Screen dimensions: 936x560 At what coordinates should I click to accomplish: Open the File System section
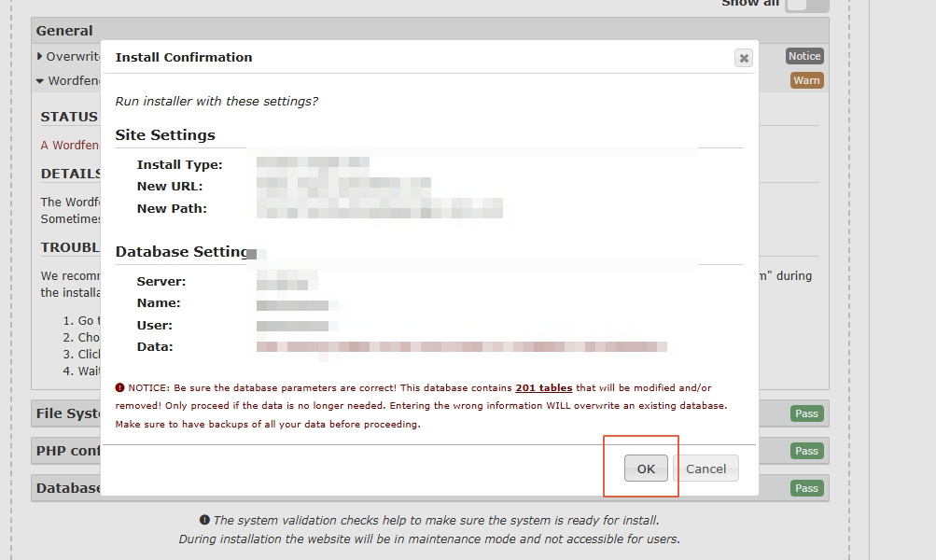click(67, 413)
